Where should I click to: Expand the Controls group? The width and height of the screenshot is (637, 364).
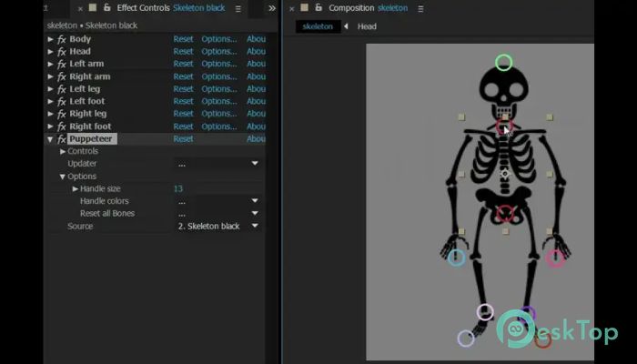coord(63,151)
